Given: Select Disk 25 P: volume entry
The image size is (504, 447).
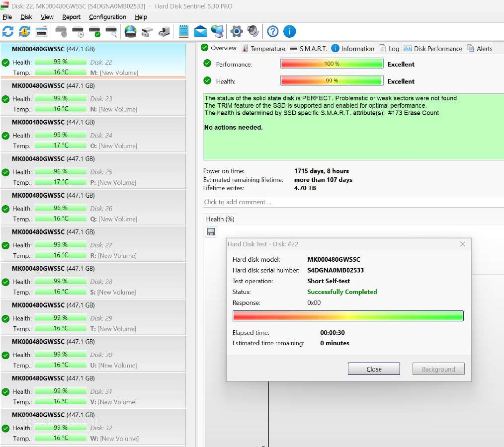Looking at the screenshot, I should click(x=93, y=171).
